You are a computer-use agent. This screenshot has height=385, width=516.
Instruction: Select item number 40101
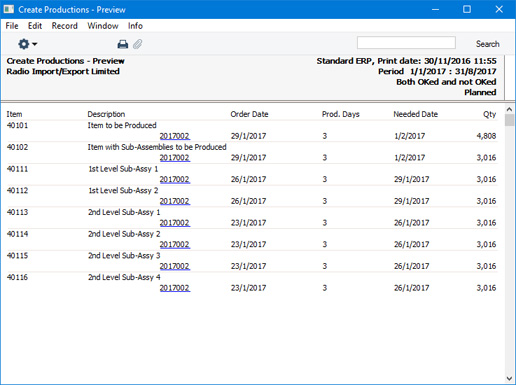click(x=17, y=125)
